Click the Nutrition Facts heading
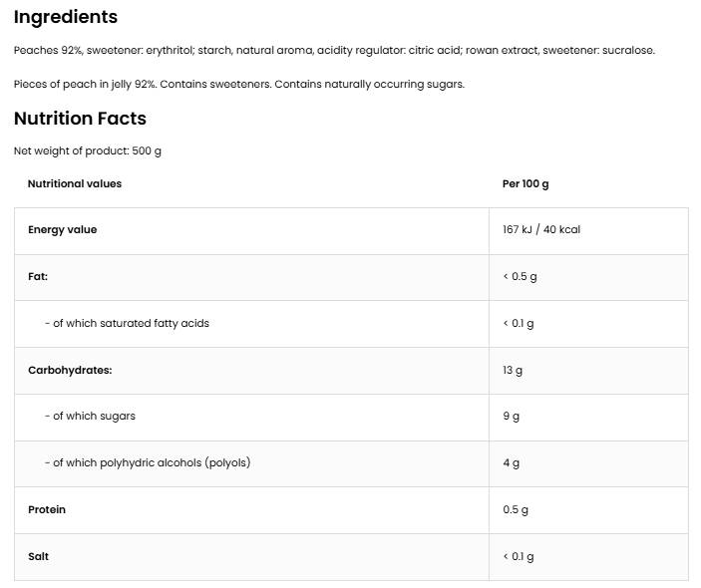 tap(80, 119)
